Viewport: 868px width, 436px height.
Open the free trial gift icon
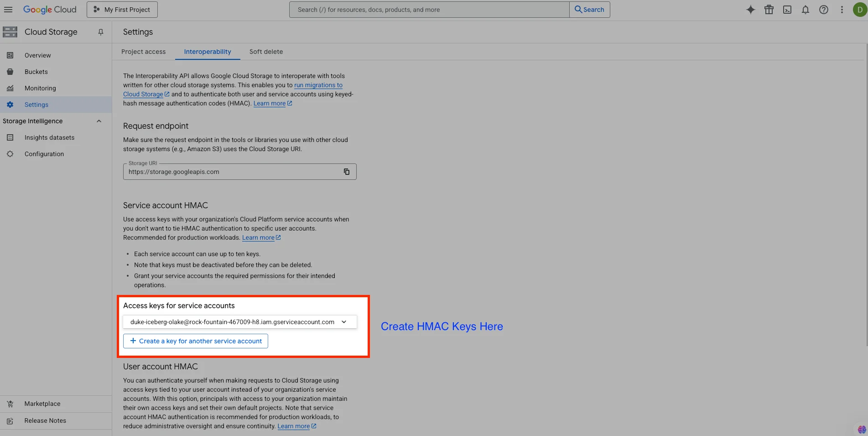point(769,10)
